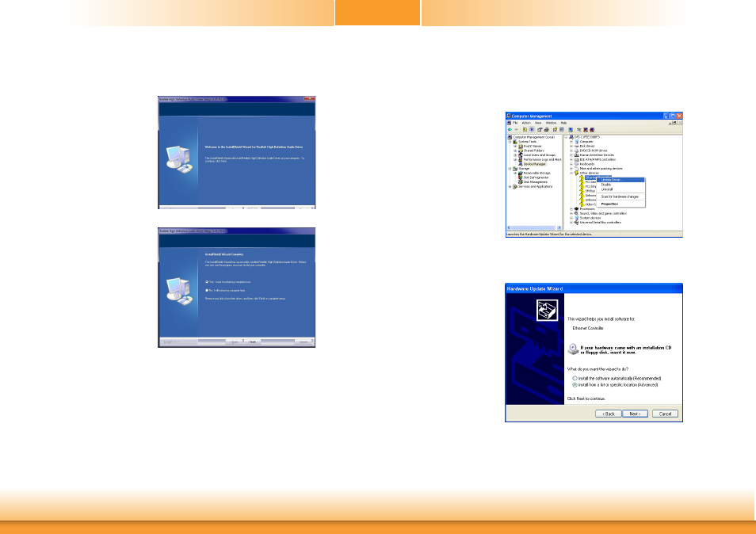Collapse the Other devices category
The width and height of the screenshot is (756, 534).
click(571, 173)
